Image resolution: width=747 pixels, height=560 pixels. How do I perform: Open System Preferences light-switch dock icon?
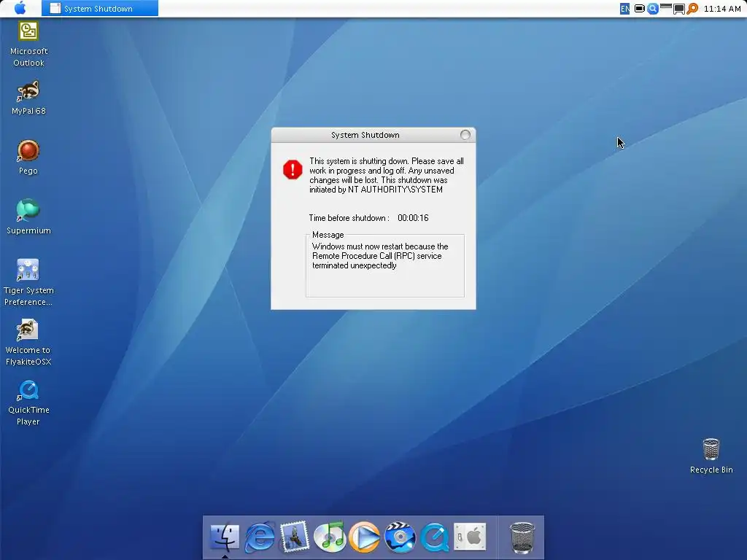(470, 537)
